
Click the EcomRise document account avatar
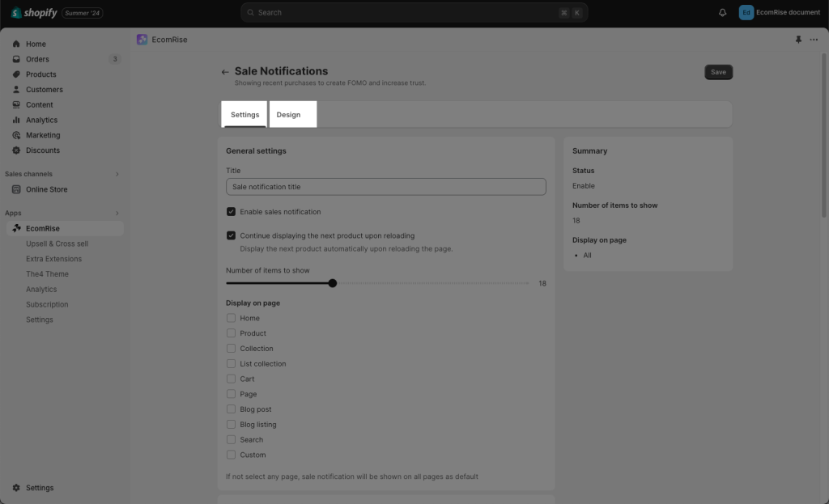[746, 13]
